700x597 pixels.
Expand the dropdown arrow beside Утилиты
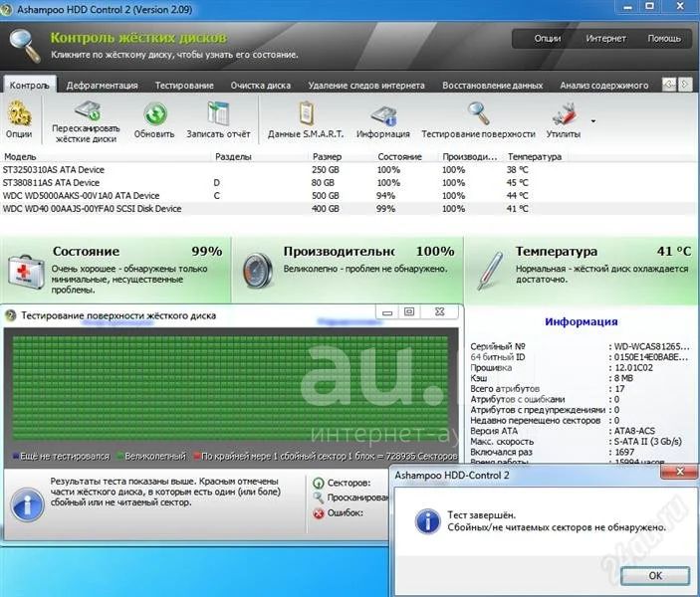(x=593, y=121)
